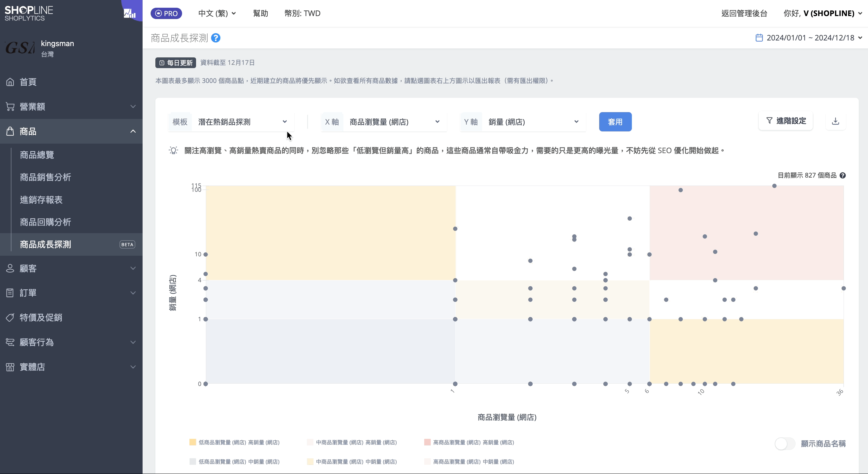
Task: Open the X 軸 商品瀏覽量 (網店) dropdown
Action: coord(384,122)
